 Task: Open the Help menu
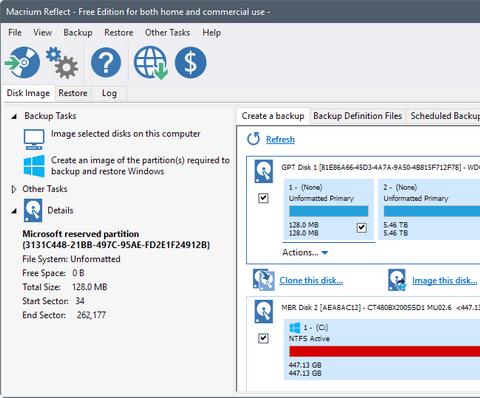(x=212, y=33)
